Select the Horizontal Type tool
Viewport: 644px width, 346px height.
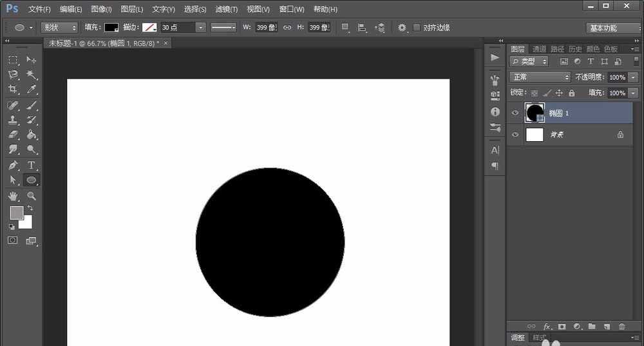(x=31, y=165)
